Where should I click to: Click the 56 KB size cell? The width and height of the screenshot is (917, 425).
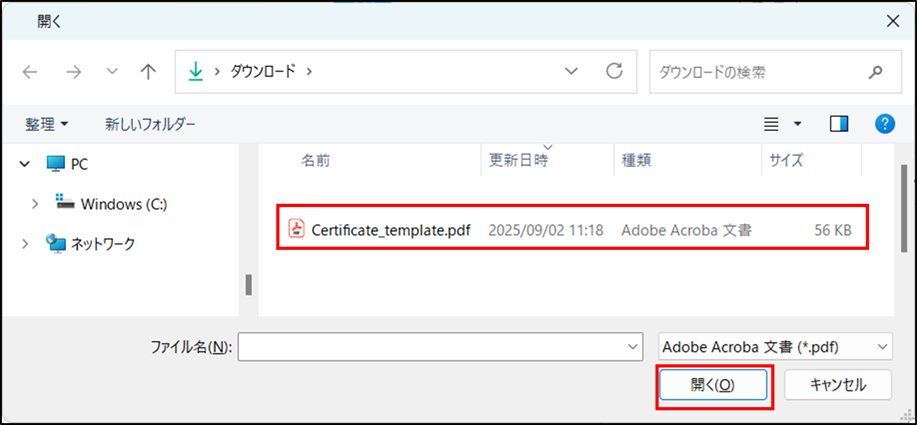(833, 230)
